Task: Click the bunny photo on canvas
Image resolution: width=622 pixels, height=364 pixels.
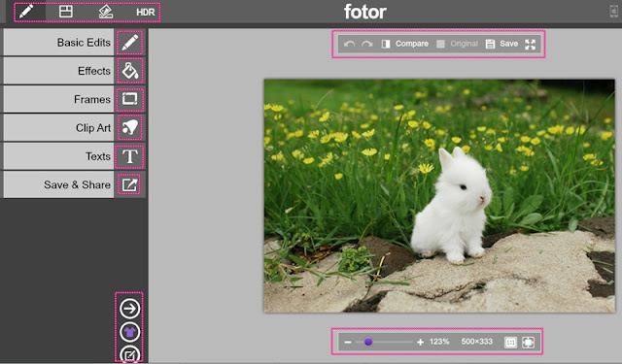Action: point(439,196)
